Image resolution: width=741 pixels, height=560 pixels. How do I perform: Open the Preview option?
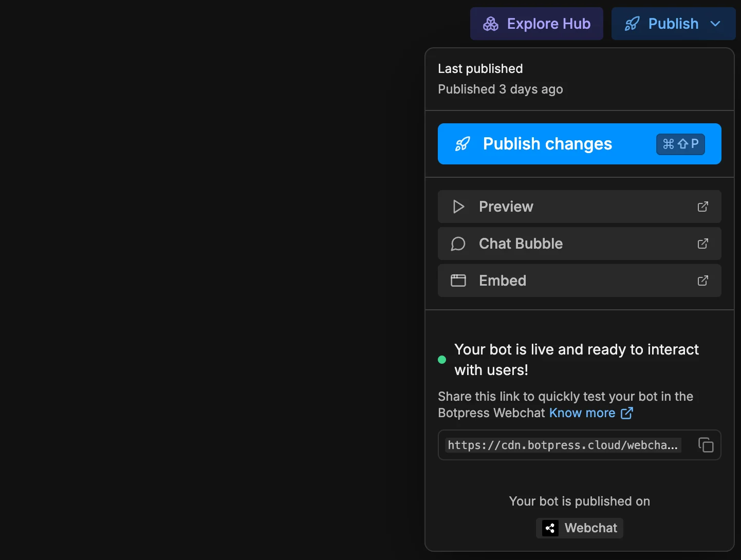pyautogui.click(x=580, y=207)
